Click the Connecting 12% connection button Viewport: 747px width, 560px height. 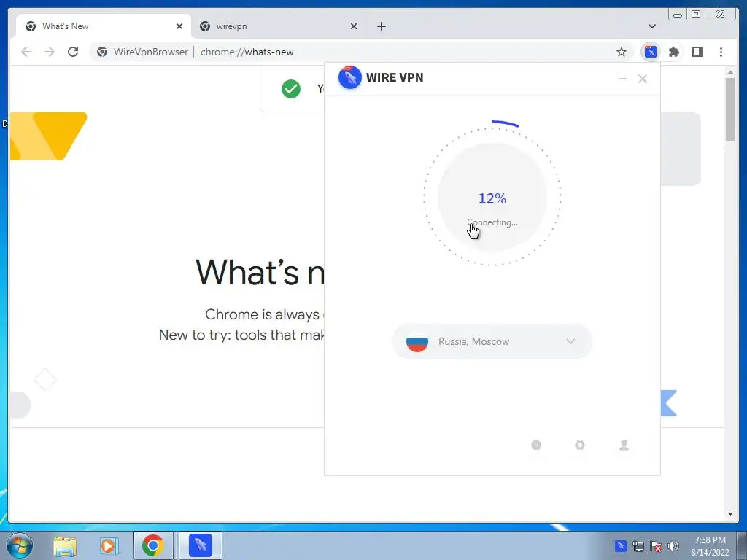click(x=492, y=197)
